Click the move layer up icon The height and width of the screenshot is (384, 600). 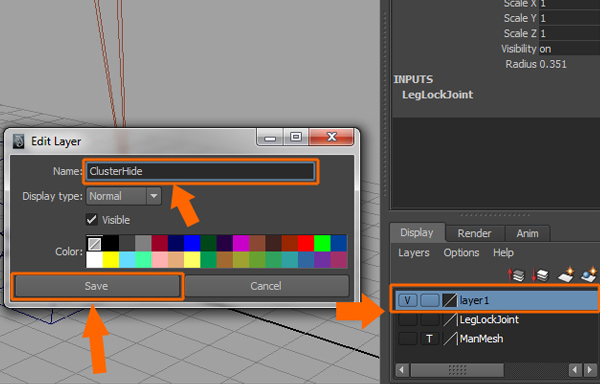516,275
